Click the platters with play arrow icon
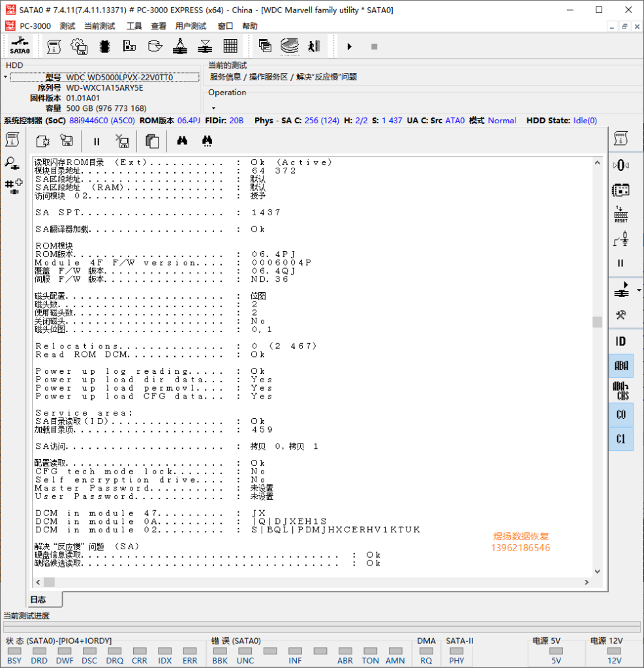 pos(621,290)
